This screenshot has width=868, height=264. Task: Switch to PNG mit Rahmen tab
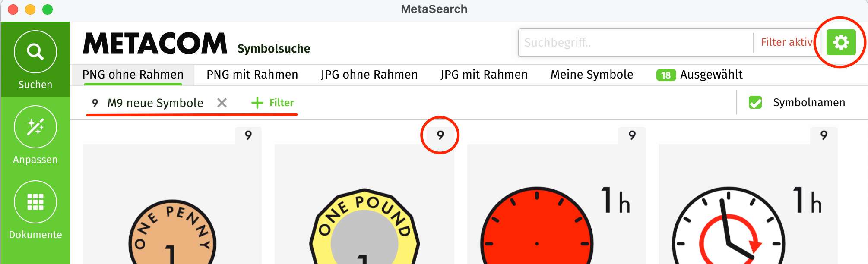click(252, 75)
